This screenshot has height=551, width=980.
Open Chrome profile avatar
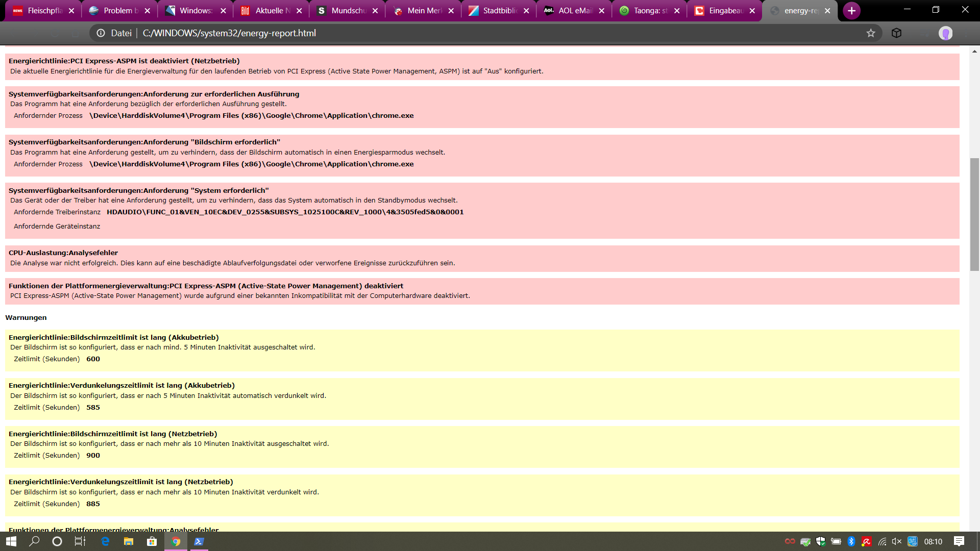coord(945,33)
